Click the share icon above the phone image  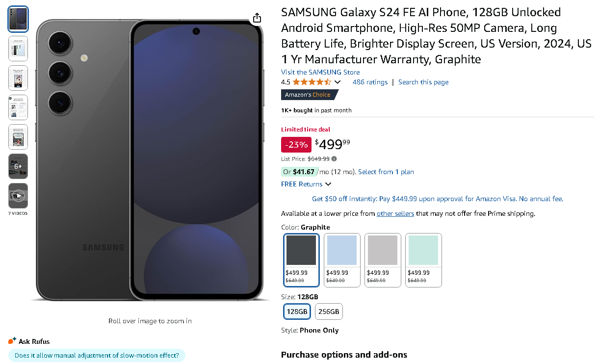pos(257,17)
